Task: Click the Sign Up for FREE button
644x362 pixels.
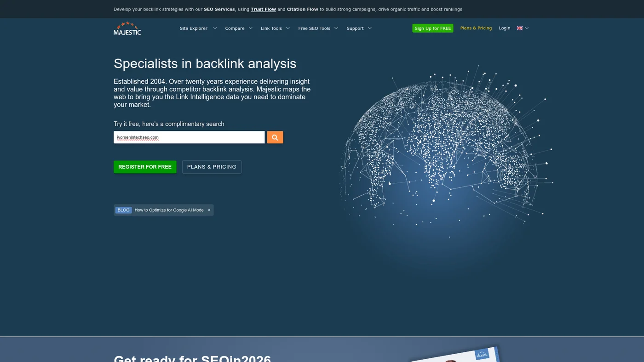Action: click(432, 28)
